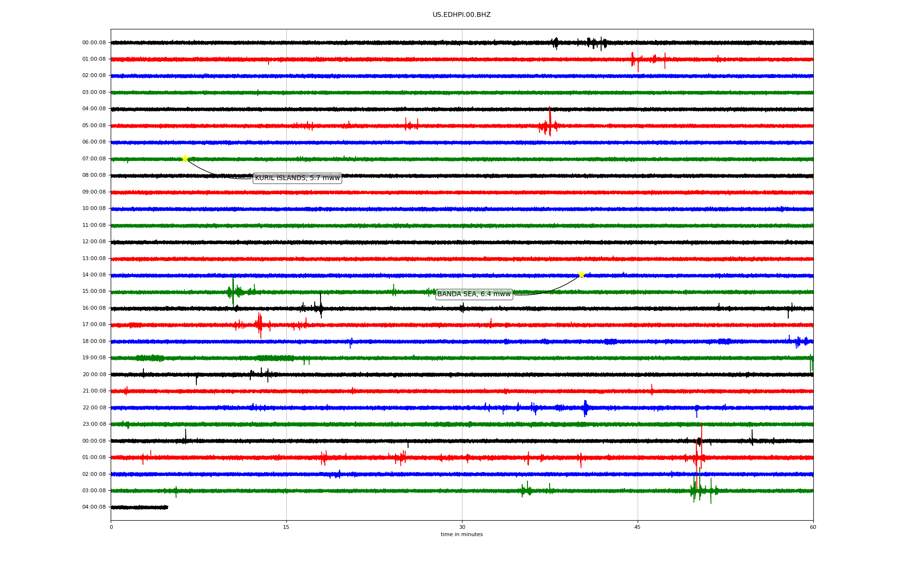
Task: Click the blue burst on 22:00:08 trace
Action: click(585, 408)
